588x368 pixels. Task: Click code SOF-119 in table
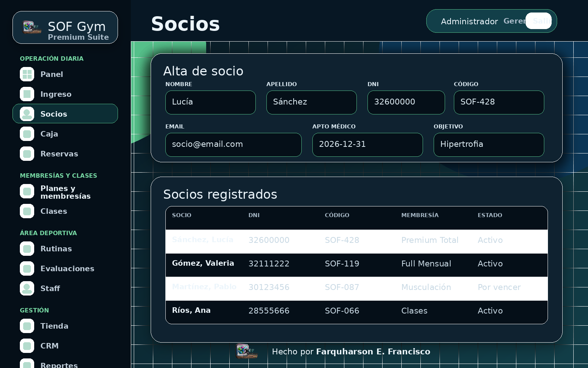[342, 264]
